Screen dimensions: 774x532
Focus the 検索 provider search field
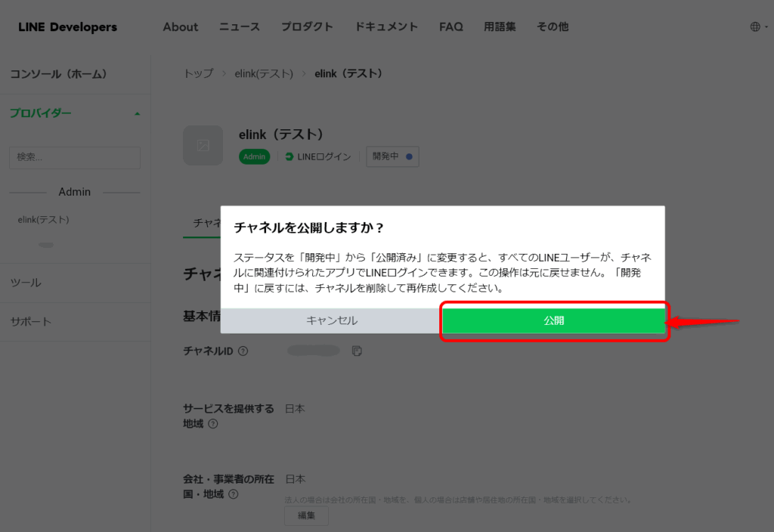75,157
